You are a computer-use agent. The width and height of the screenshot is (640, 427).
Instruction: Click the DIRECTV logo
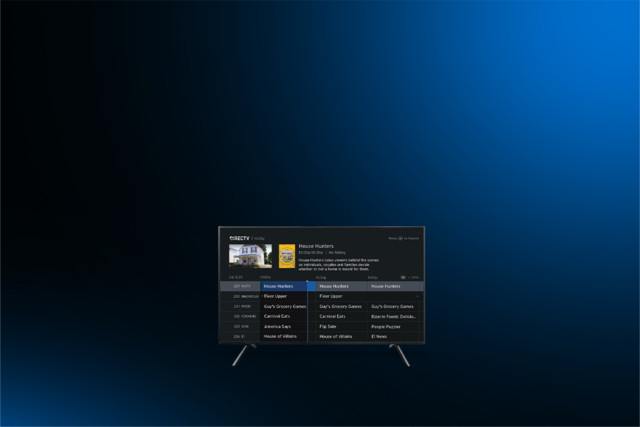[238, 238]
